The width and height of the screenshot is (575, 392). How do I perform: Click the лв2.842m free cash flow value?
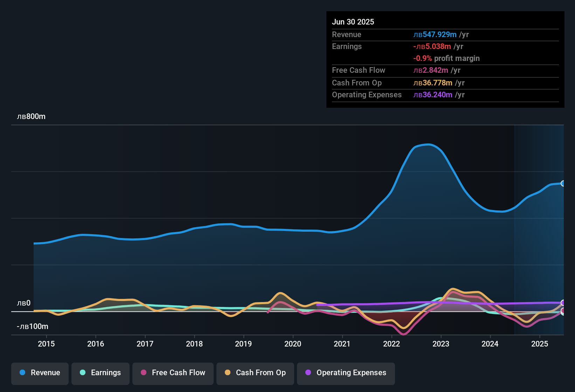point(431,70)
